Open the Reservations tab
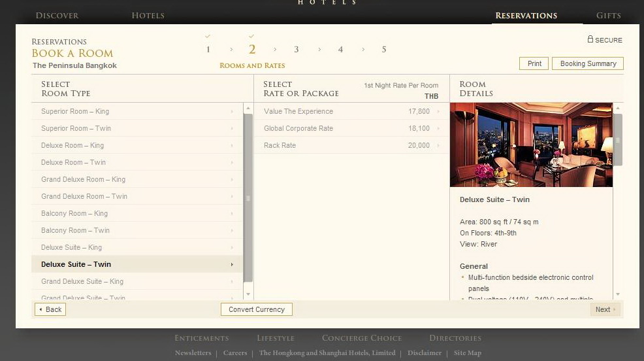This screenshot has height=361, width=644. pos(526,16)
